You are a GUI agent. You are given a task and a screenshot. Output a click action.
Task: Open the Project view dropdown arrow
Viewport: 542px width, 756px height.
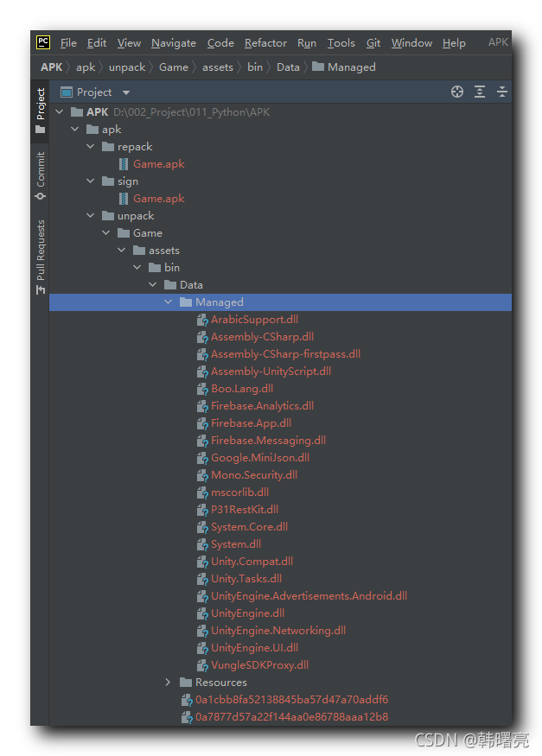(x=126, y=92)
